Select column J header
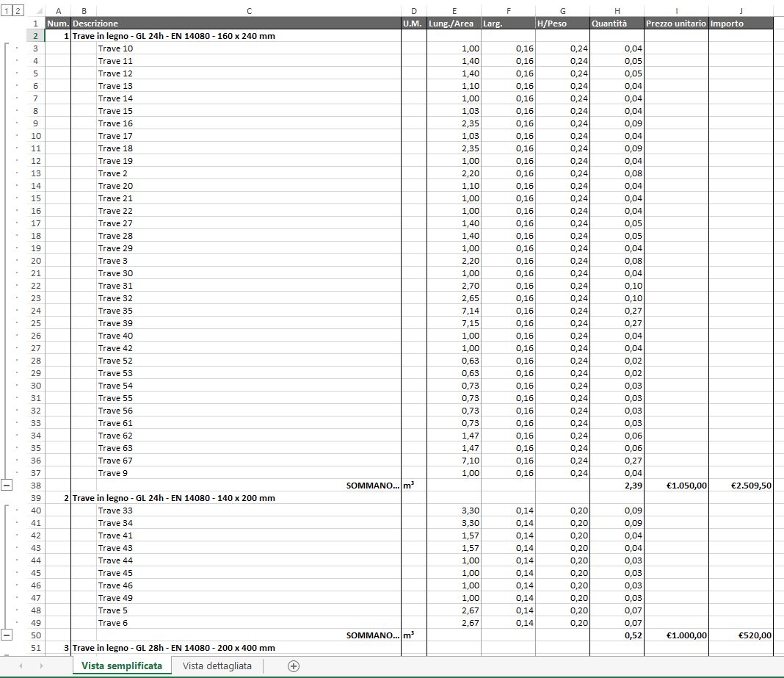 (x=741, y=10)
